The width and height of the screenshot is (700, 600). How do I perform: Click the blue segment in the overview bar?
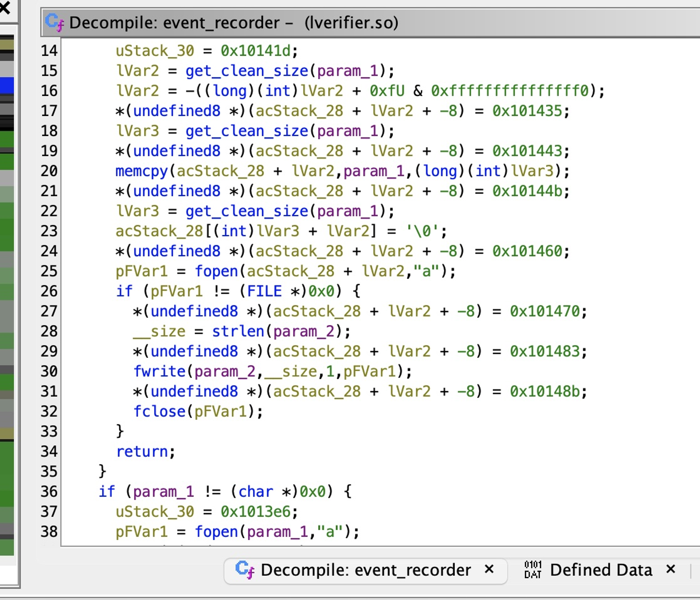click(x=7, y=85)
